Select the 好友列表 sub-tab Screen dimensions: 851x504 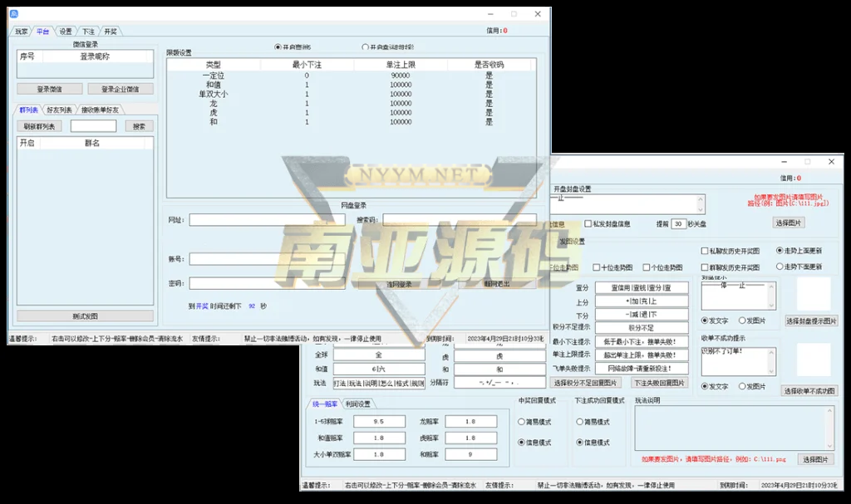pos(59,110)
